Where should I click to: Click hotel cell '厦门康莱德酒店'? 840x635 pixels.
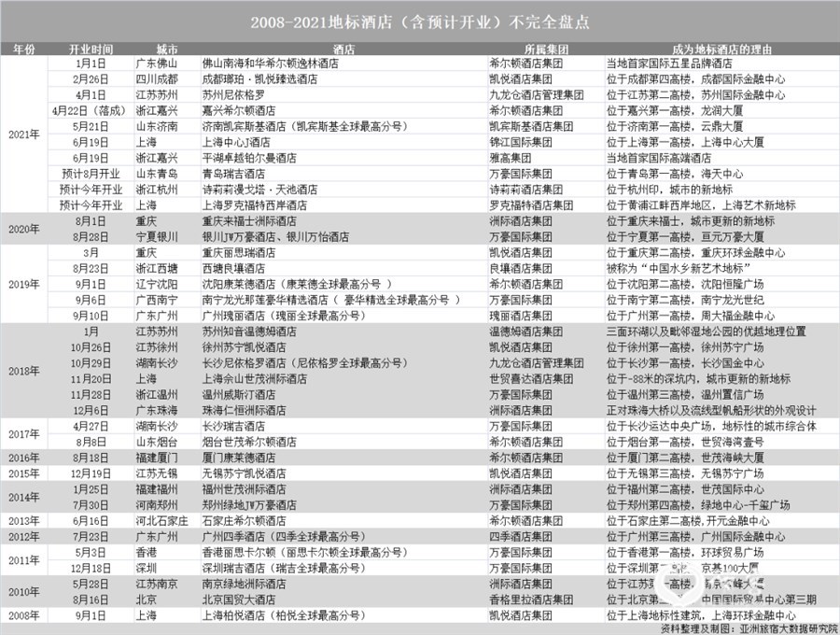point(239,458)
